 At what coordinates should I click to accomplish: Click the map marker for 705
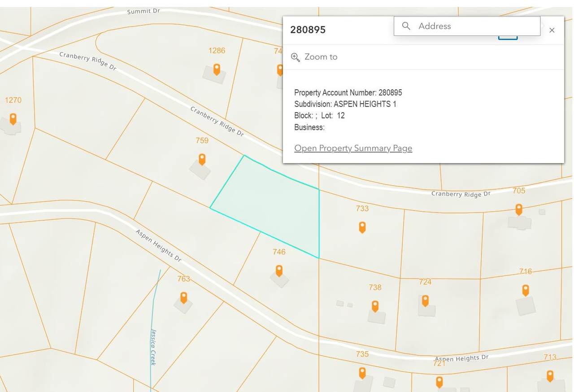pyautogui.click(x=519, y=209)
